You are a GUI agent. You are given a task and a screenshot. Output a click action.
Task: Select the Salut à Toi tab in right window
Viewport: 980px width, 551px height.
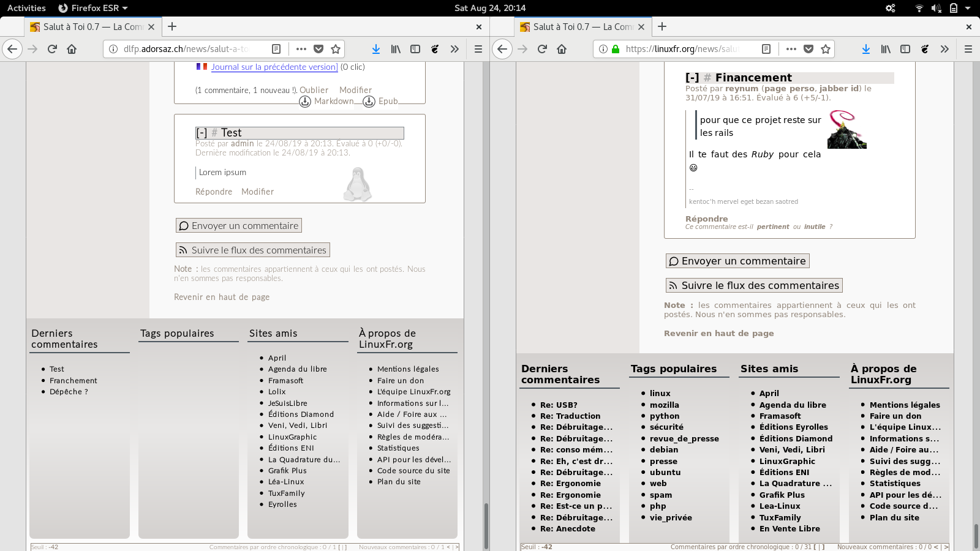tap(583, 27)
